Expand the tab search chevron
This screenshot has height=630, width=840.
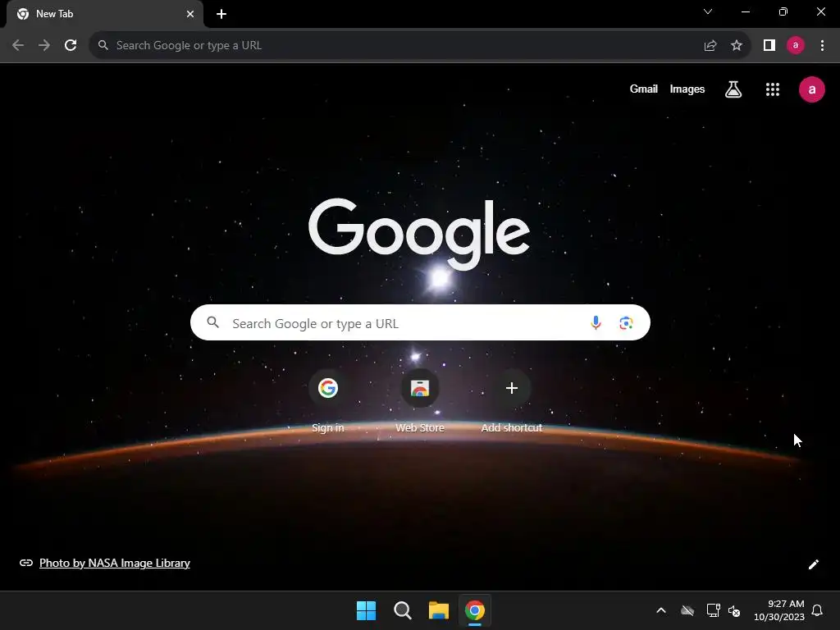(x=708, y=11)
